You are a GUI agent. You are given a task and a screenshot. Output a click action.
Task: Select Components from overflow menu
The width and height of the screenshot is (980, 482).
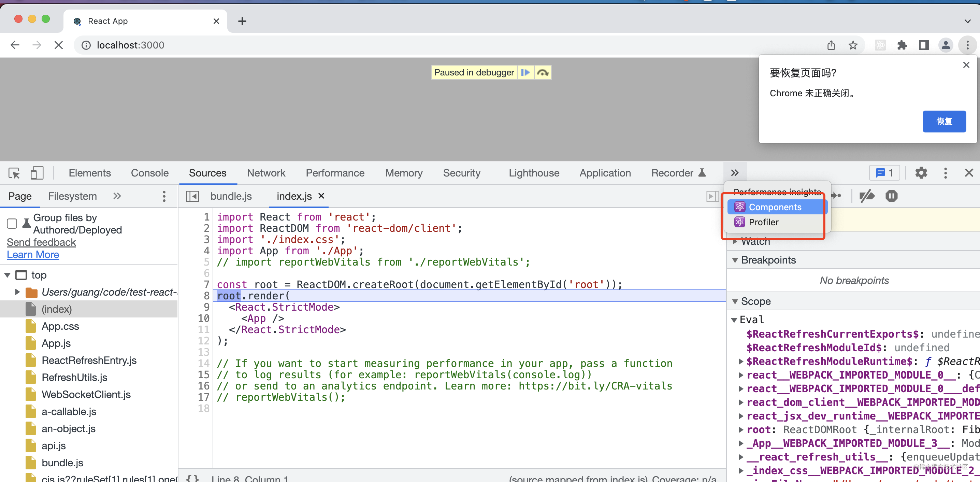(x=775, y=207)
